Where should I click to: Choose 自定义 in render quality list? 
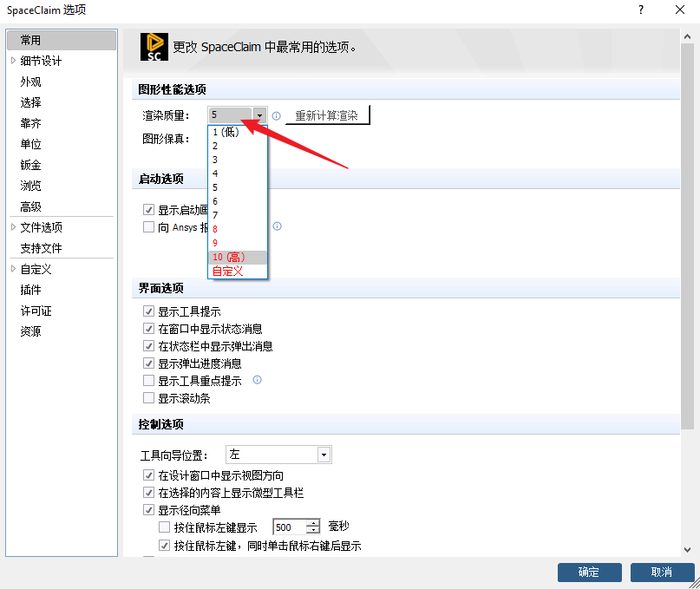238,271
